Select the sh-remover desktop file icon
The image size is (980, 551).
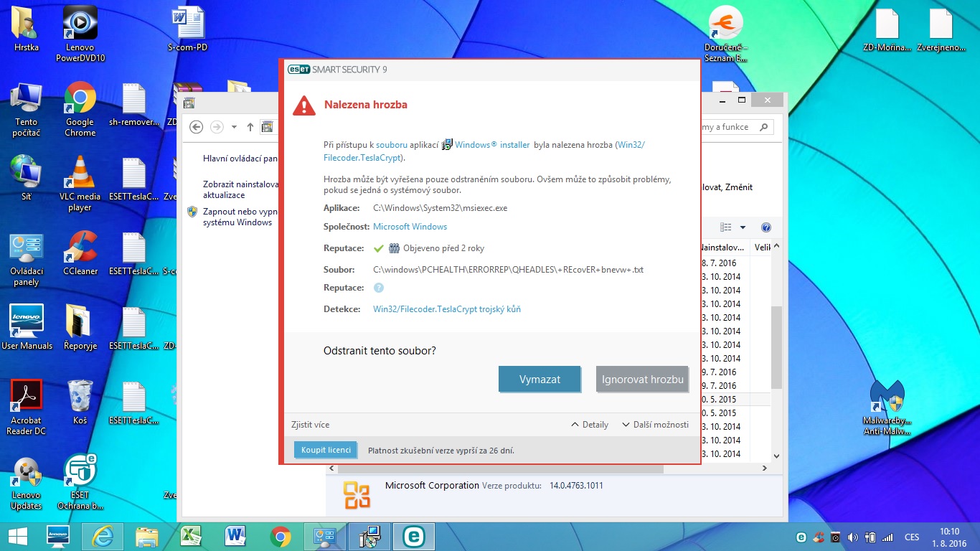click(x=134, y=103)
